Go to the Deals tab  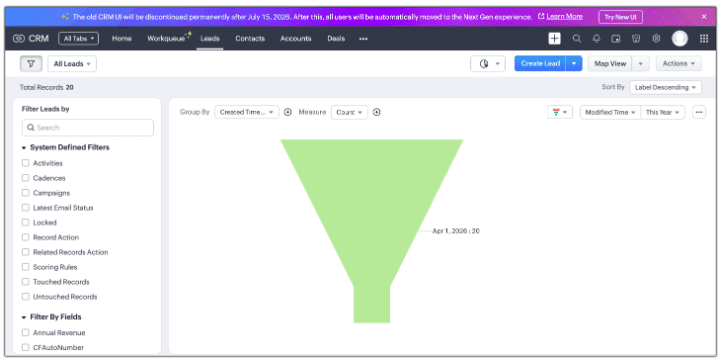tap(336, 39)
